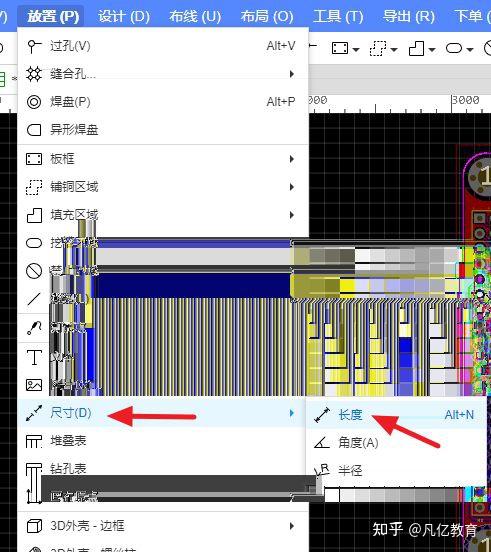Expand the 填充区域 submenu arrow

292,215
